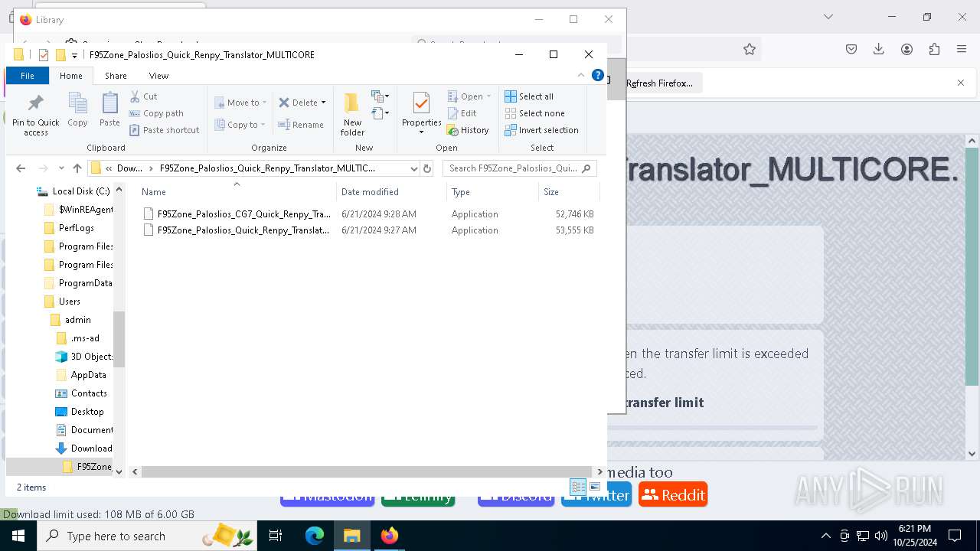The width and height of the screenshot is (980, 551).
Task: Click Select all
Action: point(529,96)
